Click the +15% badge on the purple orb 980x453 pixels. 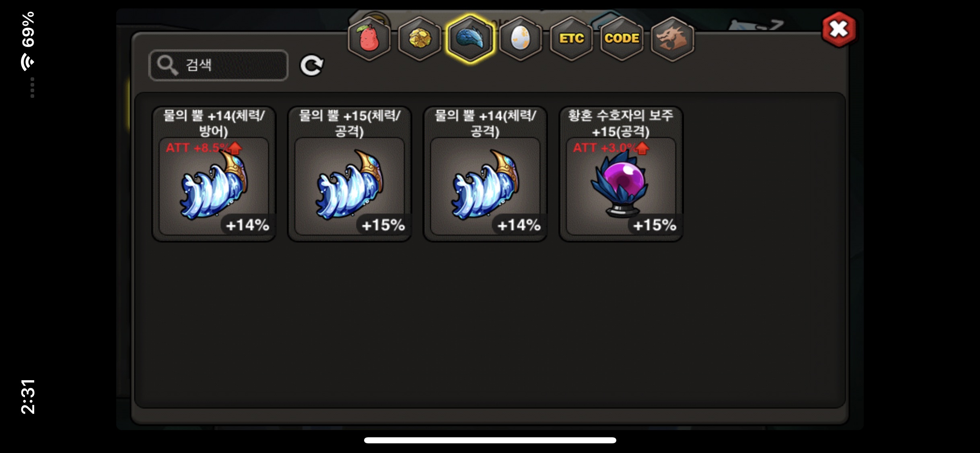tap(655, 225)
